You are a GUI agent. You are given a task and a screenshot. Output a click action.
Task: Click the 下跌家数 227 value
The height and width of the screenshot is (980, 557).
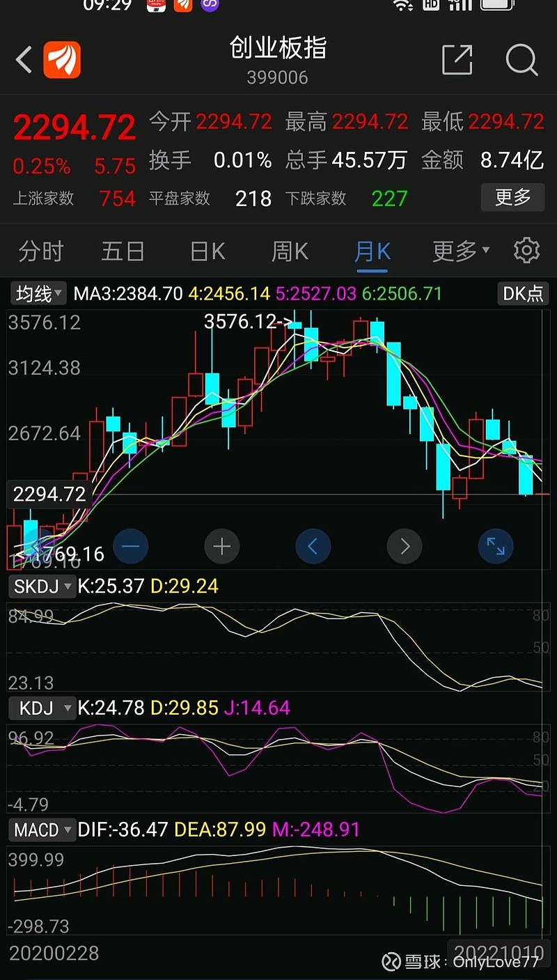click(x=389, y=199)
